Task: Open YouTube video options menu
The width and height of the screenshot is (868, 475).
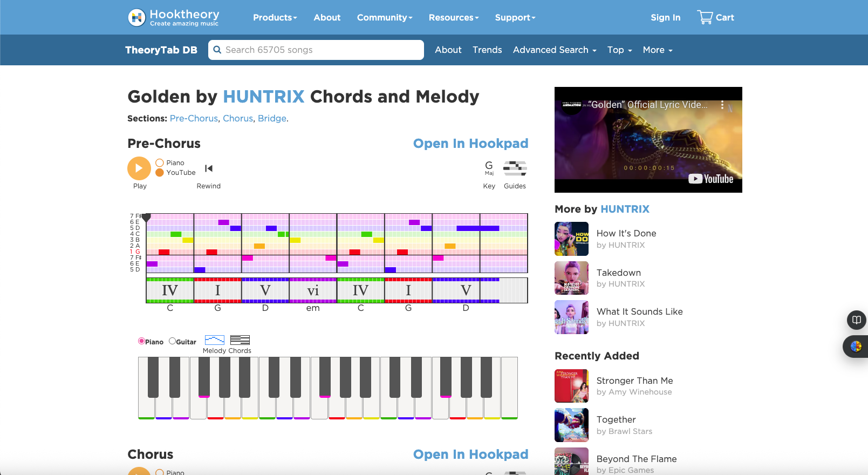Action: (x=722, y=105)
